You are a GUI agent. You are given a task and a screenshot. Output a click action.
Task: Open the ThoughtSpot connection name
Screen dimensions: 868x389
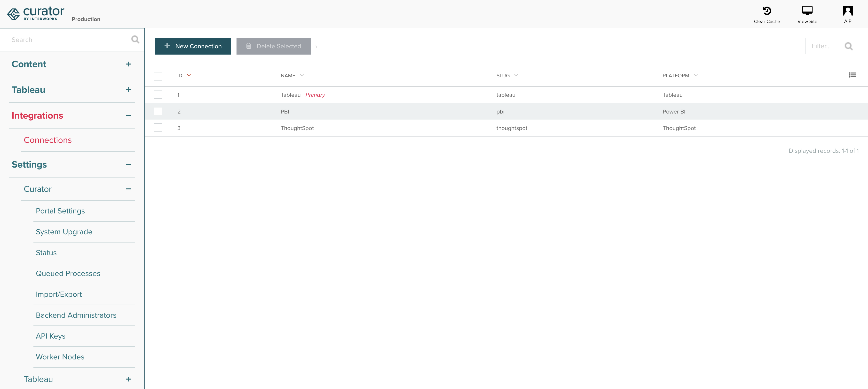297,128
